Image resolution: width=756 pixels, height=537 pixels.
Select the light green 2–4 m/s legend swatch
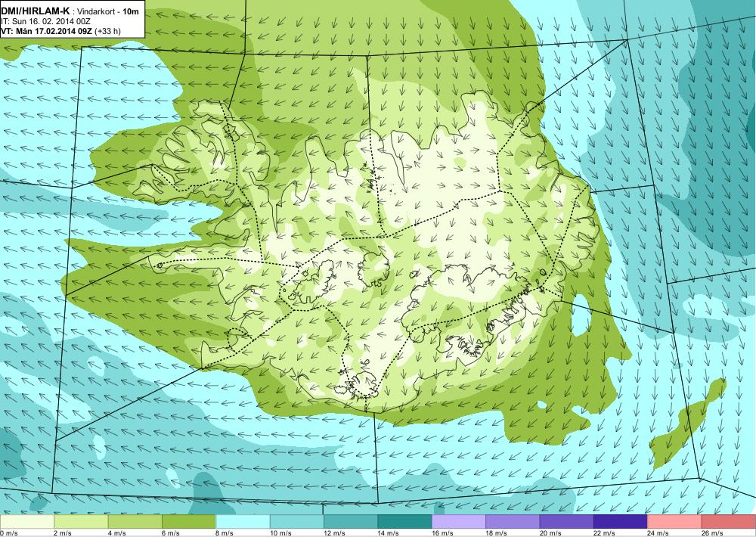[x=81, y=522]
